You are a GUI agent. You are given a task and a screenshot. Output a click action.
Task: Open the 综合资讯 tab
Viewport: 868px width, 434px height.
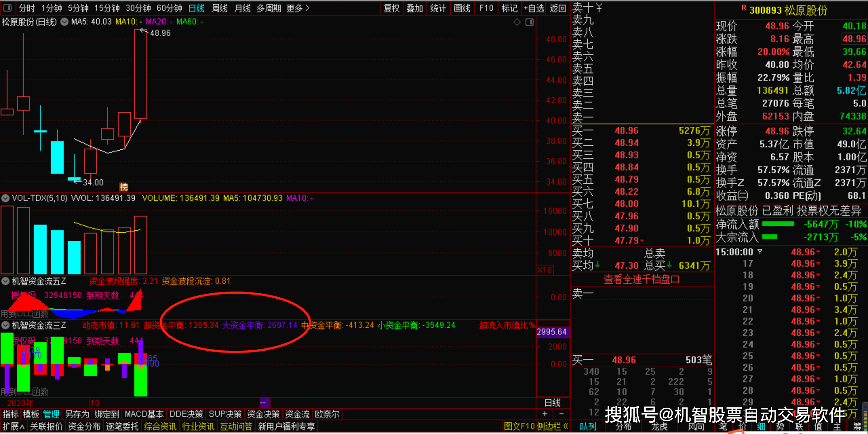[160, 426]
